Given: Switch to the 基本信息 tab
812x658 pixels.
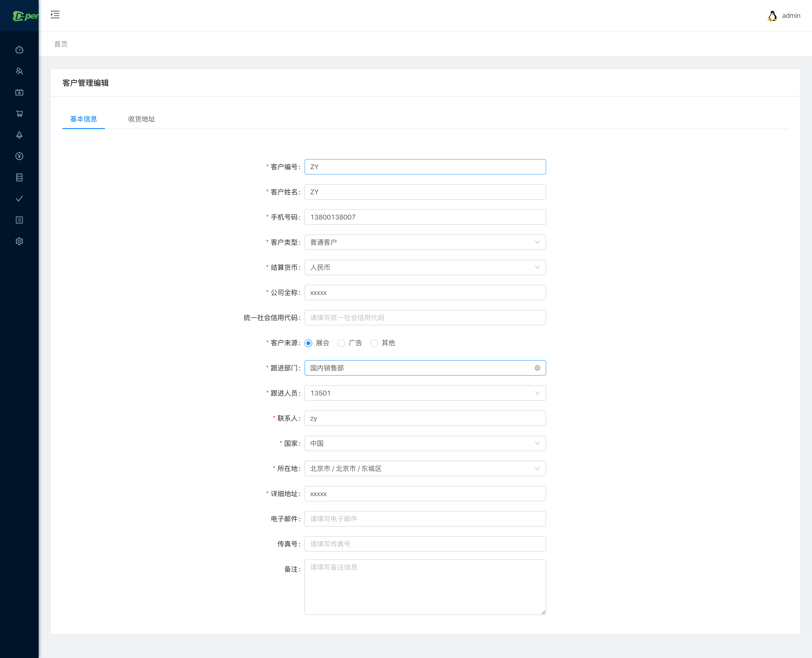Looking at the screenshot, I should [x=83, y=119].
